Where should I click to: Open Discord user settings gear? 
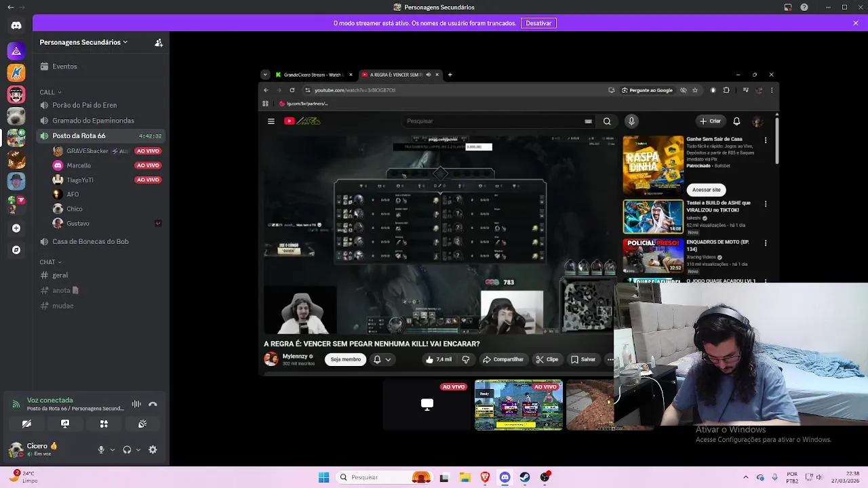pyautogui.click(x=153, y=449)
